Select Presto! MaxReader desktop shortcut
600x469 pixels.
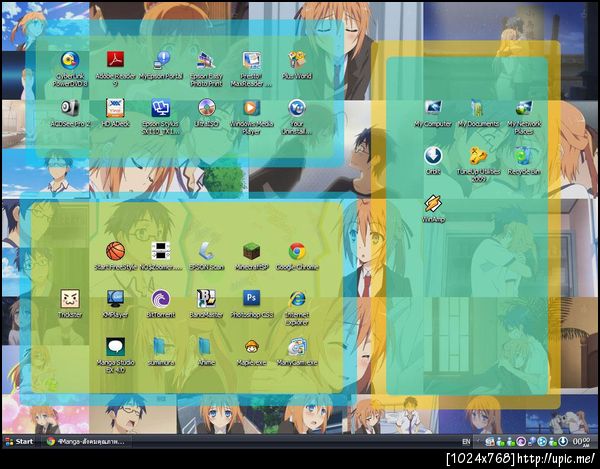[x=251, y=60]
